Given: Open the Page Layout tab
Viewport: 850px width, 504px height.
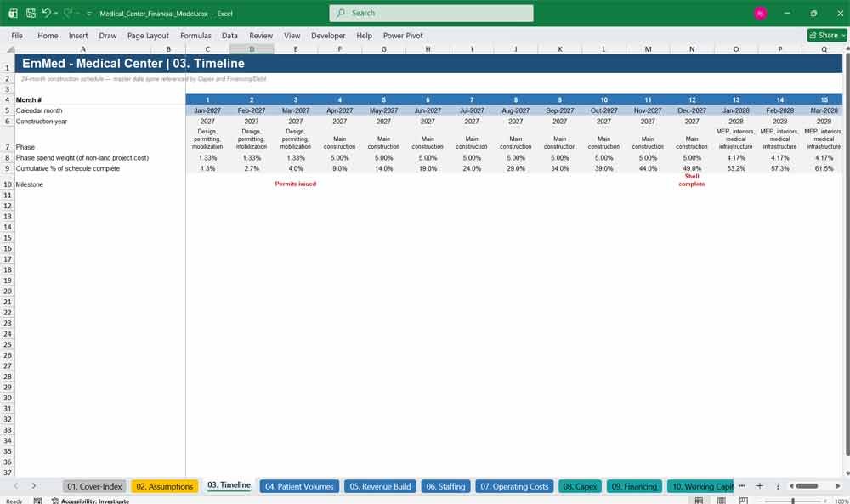Looking at the screenshot, I should [x=148, y=35].
